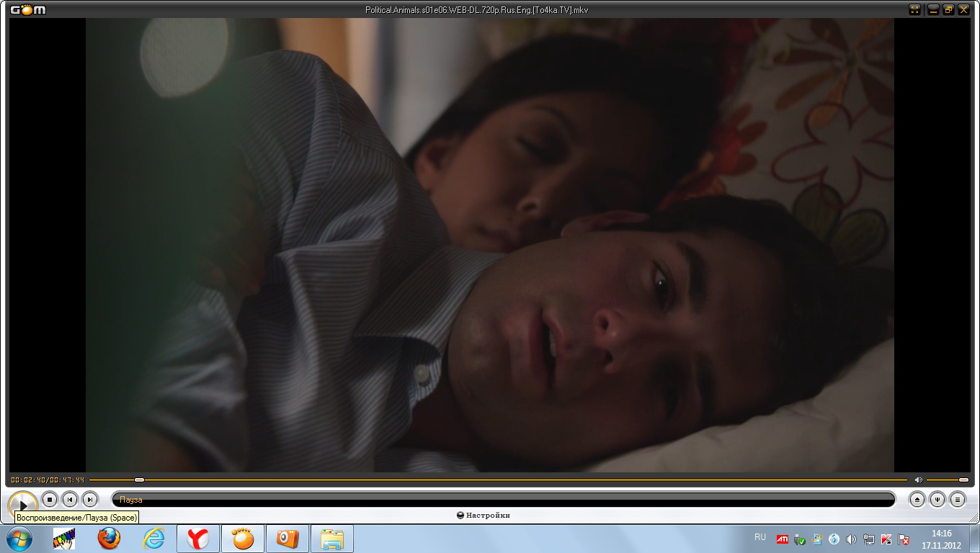Open Internet Explorer from the taskbar
The image size is (980, 553).
153,539
